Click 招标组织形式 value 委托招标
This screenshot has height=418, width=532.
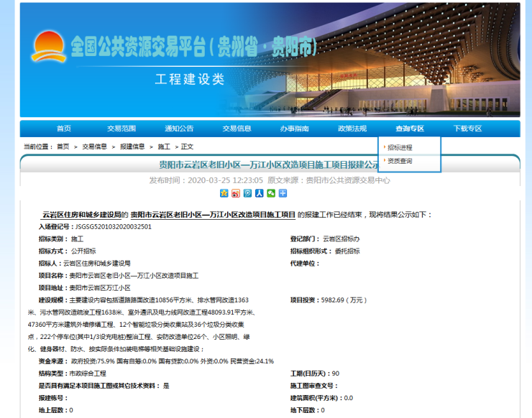tap(347, 251)
